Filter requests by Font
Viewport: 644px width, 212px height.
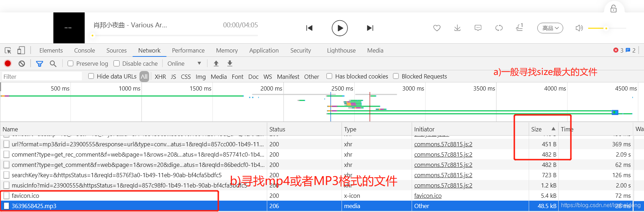[237, 77]
